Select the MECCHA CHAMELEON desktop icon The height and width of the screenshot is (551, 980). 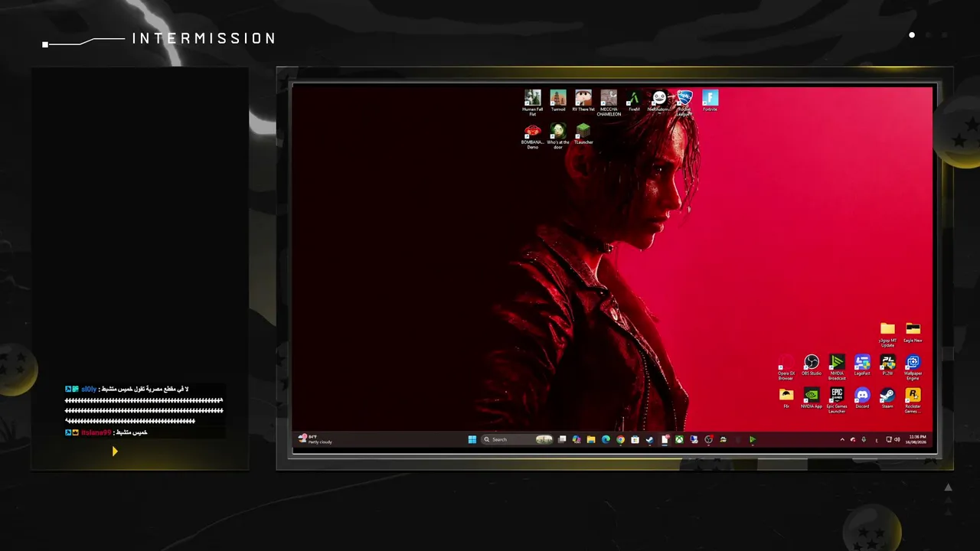tap(609, 102)
